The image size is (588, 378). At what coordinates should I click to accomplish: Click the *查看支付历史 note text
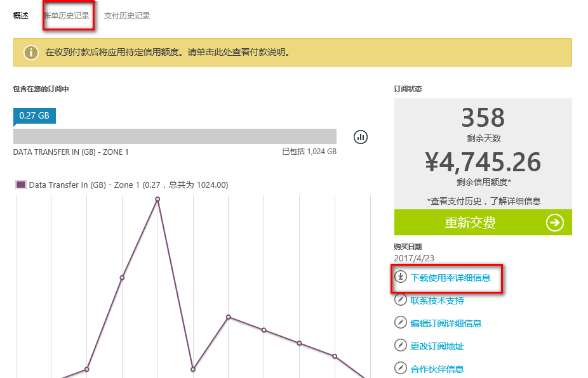pos(483,201)
